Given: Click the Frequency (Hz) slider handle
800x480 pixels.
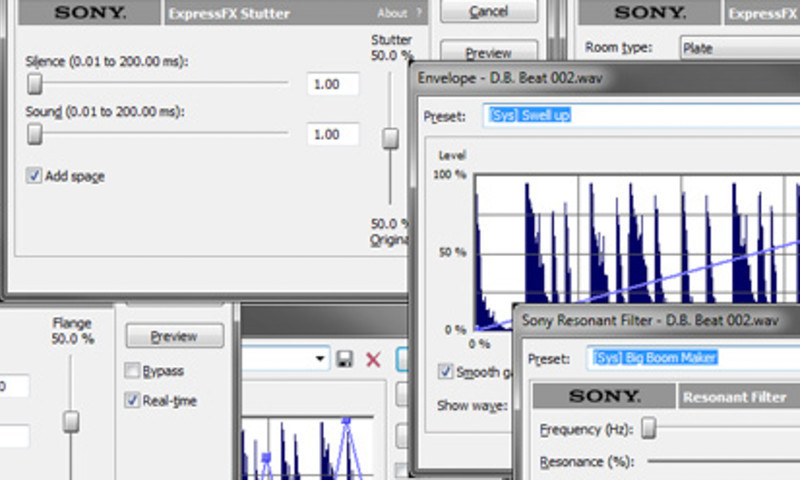Looking at the screenshot, I should pos(648,428).
